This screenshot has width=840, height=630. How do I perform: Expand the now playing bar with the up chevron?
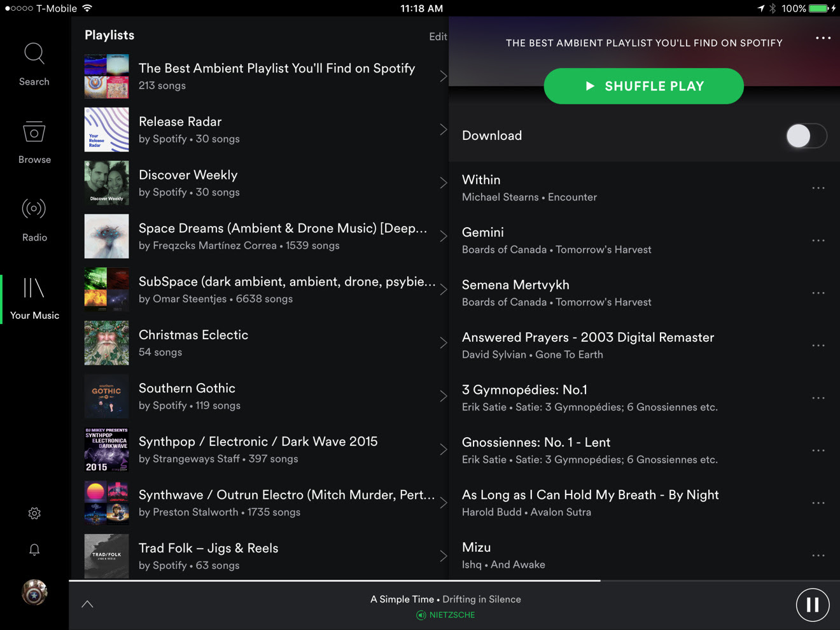click(x=87, y=604)
